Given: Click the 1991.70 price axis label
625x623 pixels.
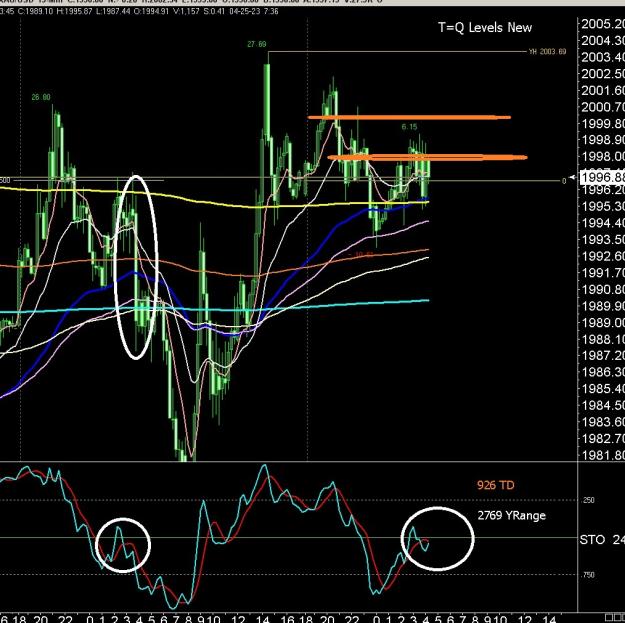Looking at the screenshot, I should [603, 273].
